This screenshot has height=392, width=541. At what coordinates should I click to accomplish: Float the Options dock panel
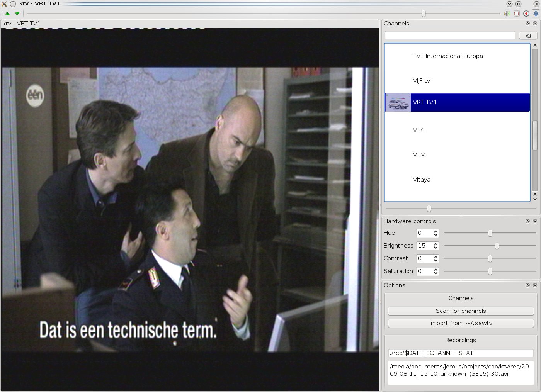[527, 285]
